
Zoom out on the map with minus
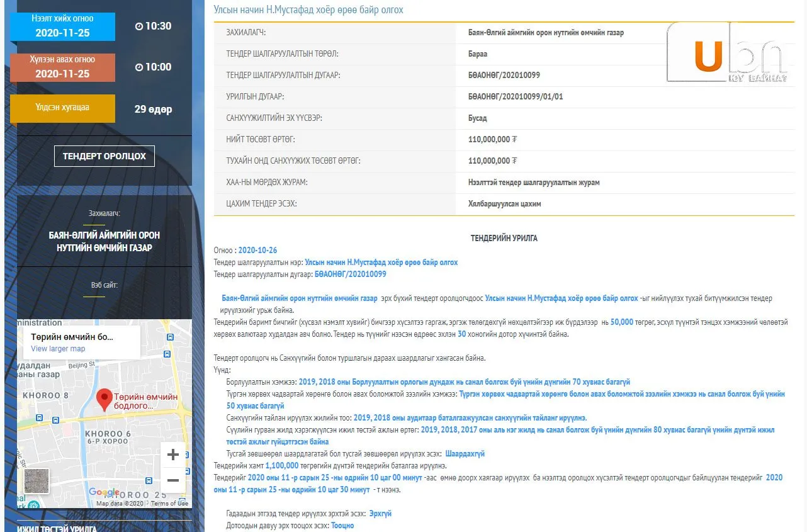173,480
